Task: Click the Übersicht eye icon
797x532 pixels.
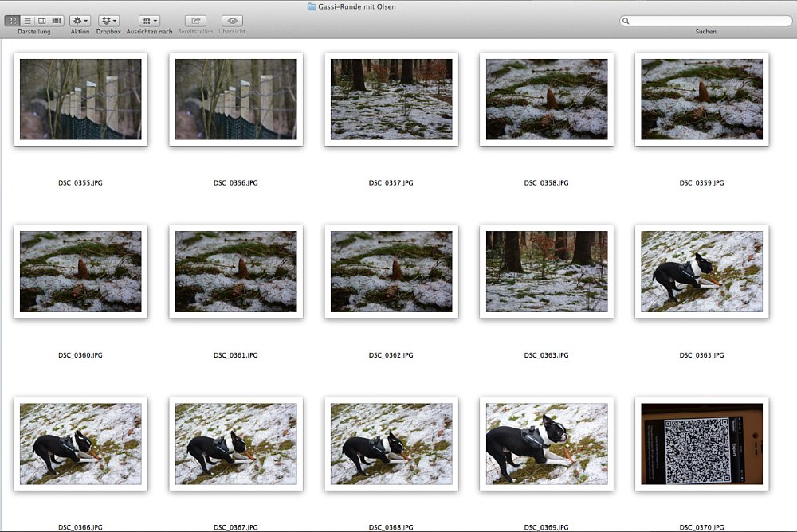Action: (232, 21)
